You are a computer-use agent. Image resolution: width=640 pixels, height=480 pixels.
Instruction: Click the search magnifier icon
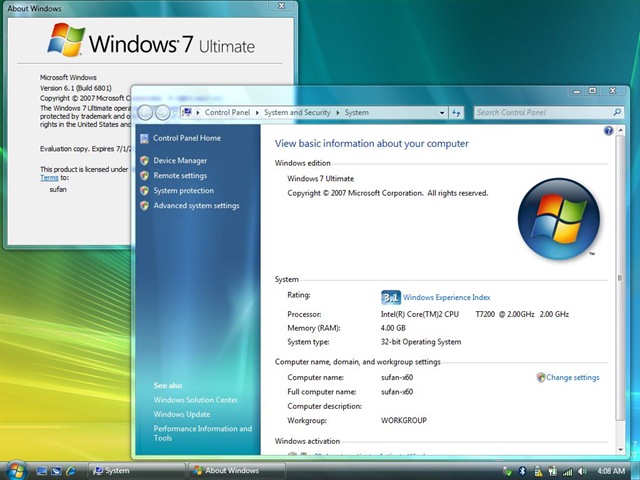pyautogui.click(x=617, y=112)
